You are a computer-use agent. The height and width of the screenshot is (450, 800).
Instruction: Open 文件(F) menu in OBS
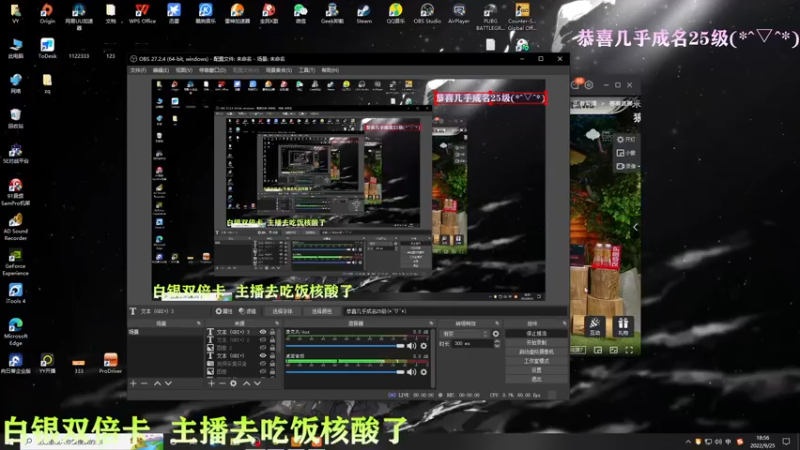pos(138,70)
